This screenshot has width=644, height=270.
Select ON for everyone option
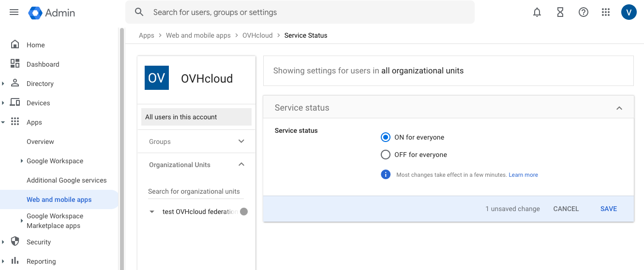[x=386, y=137]
